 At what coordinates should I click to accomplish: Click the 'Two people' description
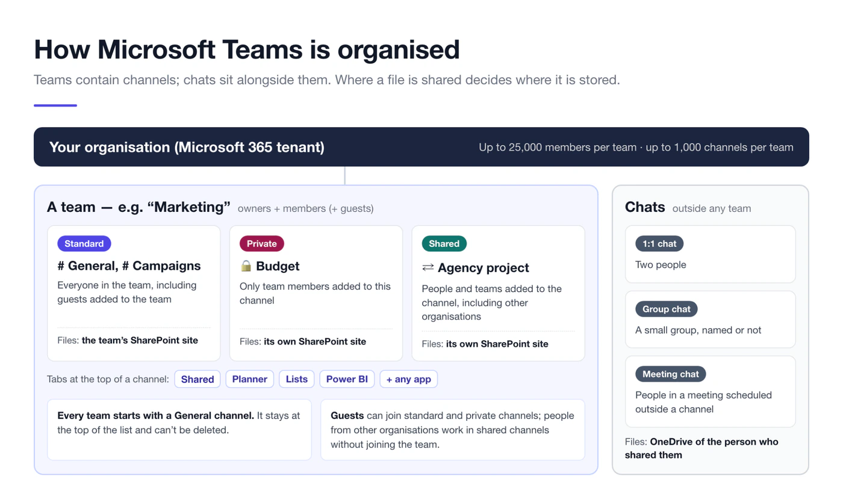coord(661,264)
